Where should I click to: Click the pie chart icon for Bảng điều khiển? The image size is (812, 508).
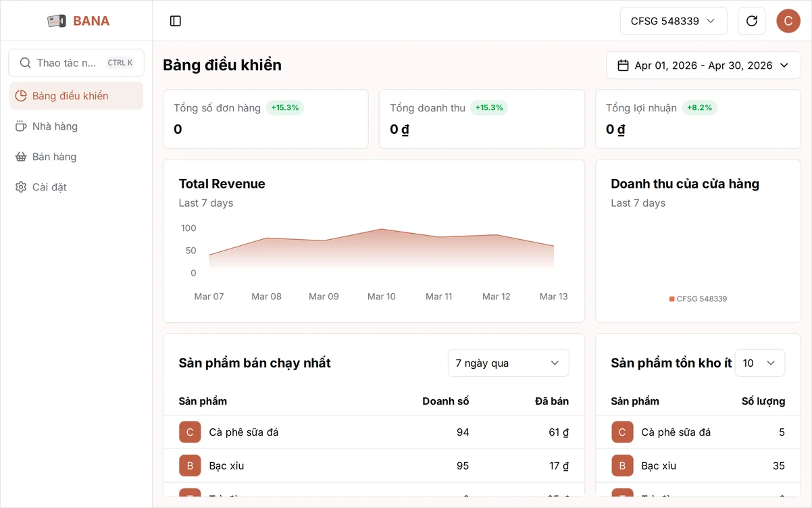21,96
